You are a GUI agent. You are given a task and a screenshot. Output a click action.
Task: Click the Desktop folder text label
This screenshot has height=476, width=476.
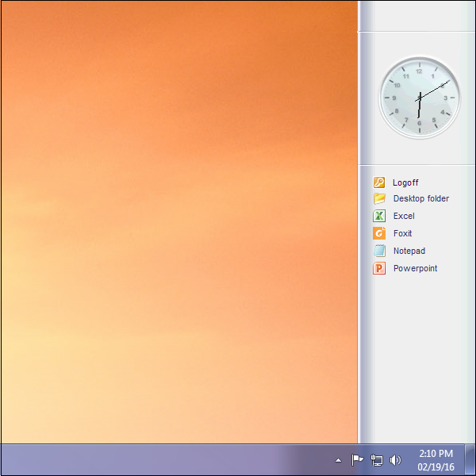click(x=420, y=199)
